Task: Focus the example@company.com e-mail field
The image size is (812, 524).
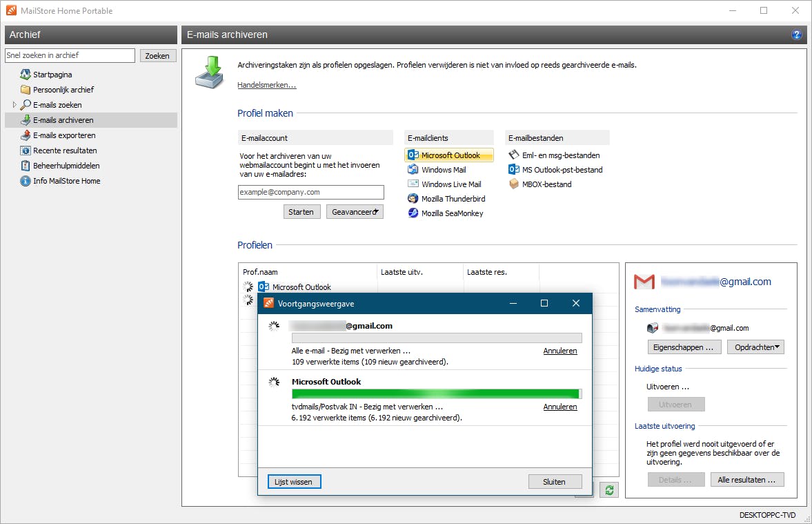Action: 310,192
